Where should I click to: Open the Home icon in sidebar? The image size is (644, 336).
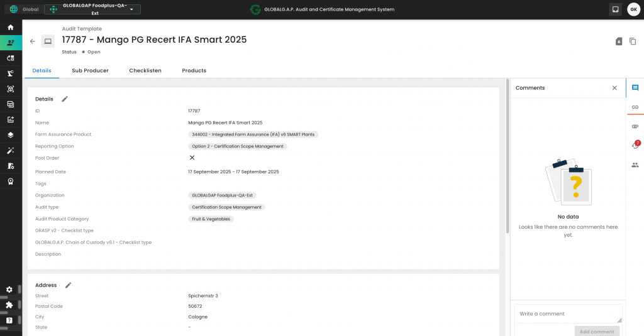click(10, 27)
